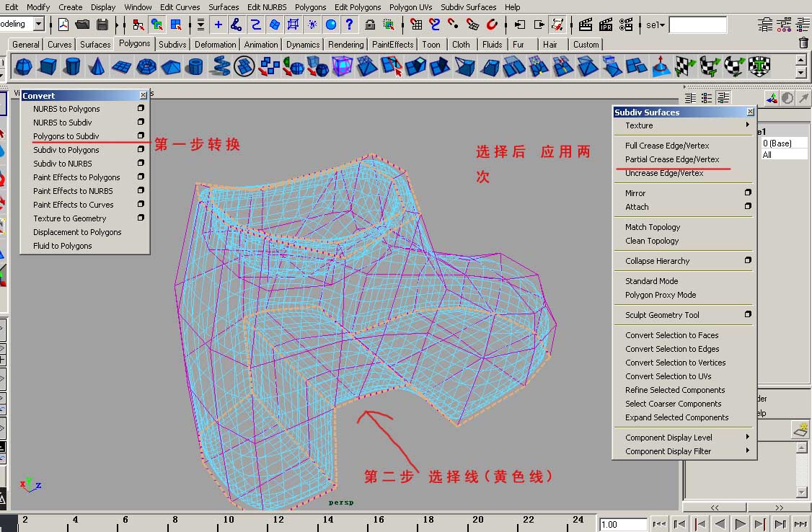
Task: Expand the Component Display Level submenu
Action: click(747, 437)
